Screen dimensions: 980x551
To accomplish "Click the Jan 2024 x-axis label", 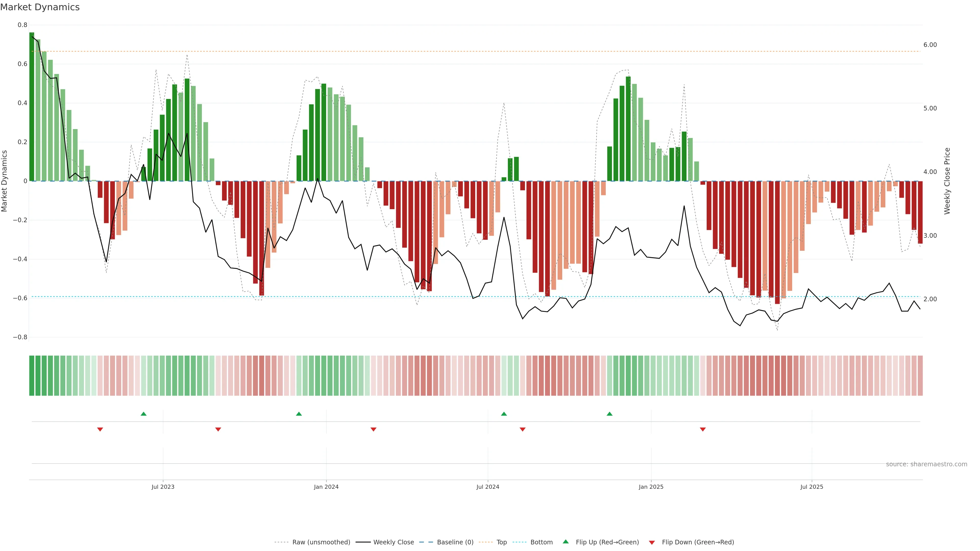I will click(326, 487).
